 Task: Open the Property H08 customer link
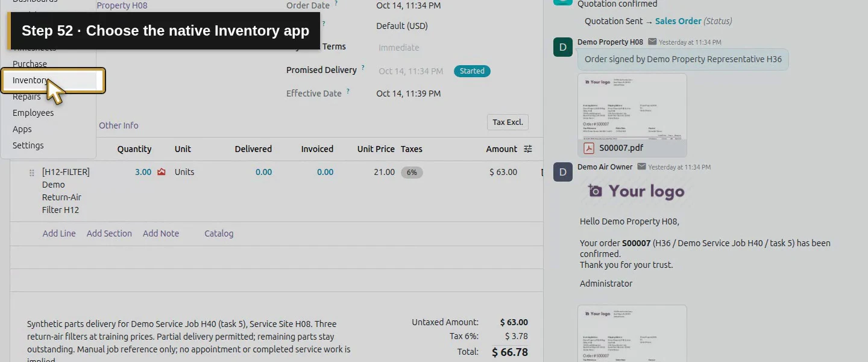122,5
